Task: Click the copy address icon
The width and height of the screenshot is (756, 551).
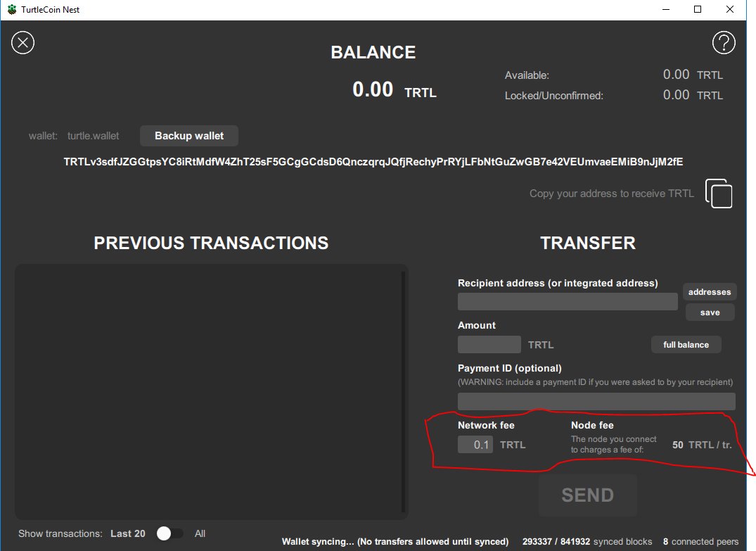Action: click(x=719, y=194)
